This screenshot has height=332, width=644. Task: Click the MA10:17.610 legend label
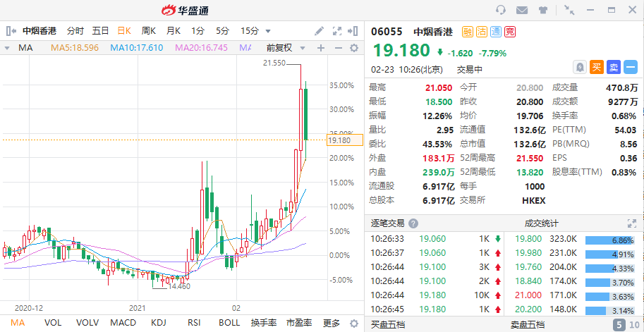coord(136,48)
